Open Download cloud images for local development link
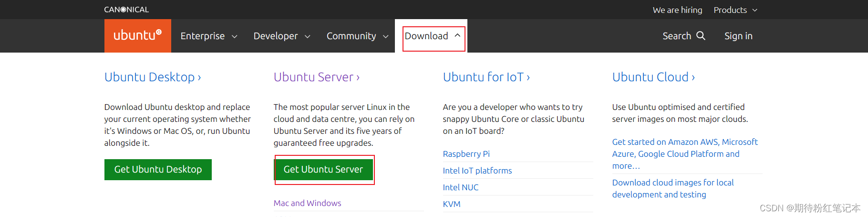This screenshot has width=868, height=217. click(673, 188)
